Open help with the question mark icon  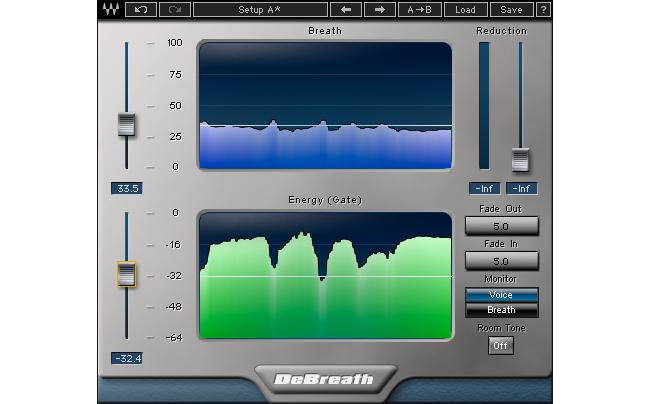pyautogui.click(x=543, y=10)
